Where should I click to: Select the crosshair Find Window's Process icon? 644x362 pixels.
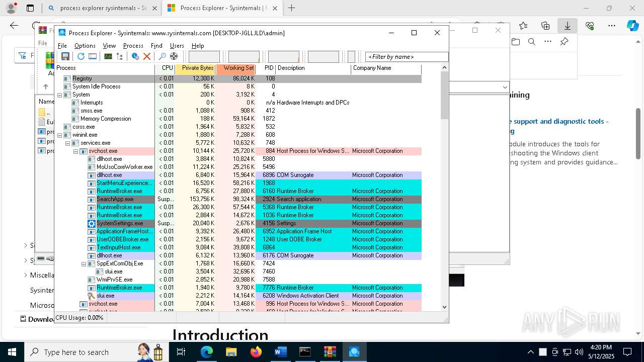[x=174, y=56]
